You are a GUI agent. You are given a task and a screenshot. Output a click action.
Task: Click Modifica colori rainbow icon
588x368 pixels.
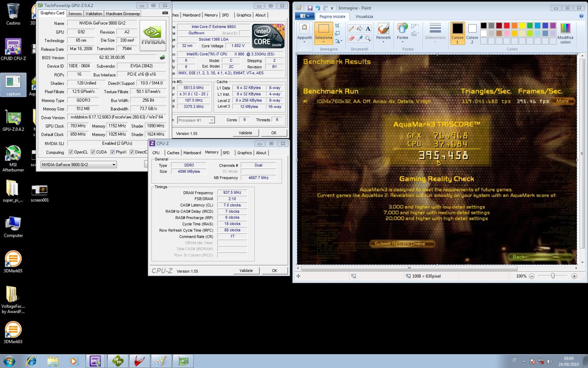(565, 33)
